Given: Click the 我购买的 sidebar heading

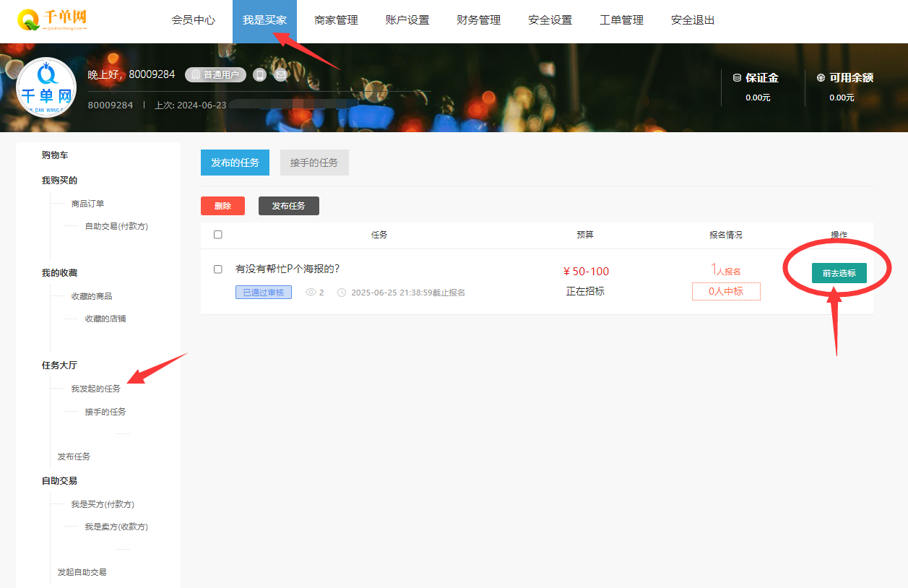Looking at the screenshot, I should (59, 180).
